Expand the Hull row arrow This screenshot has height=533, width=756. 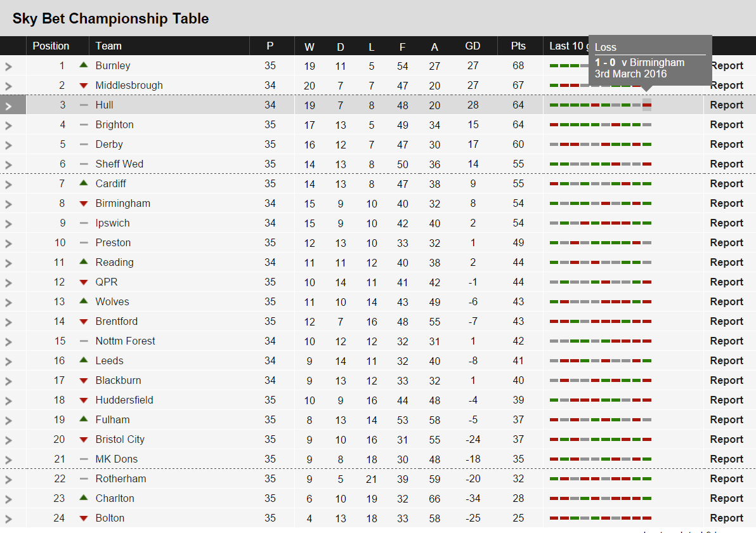(9, 105)
